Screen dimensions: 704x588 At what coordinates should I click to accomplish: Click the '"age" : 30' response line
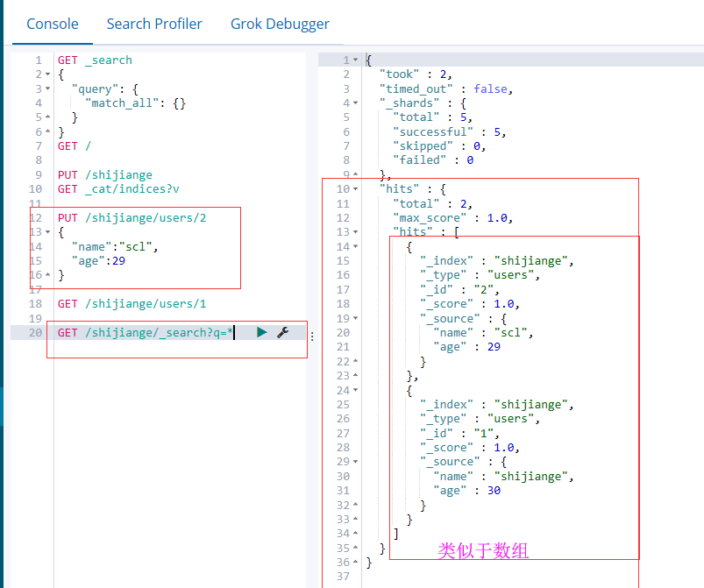pyautogui.click(x=466, y=491)
